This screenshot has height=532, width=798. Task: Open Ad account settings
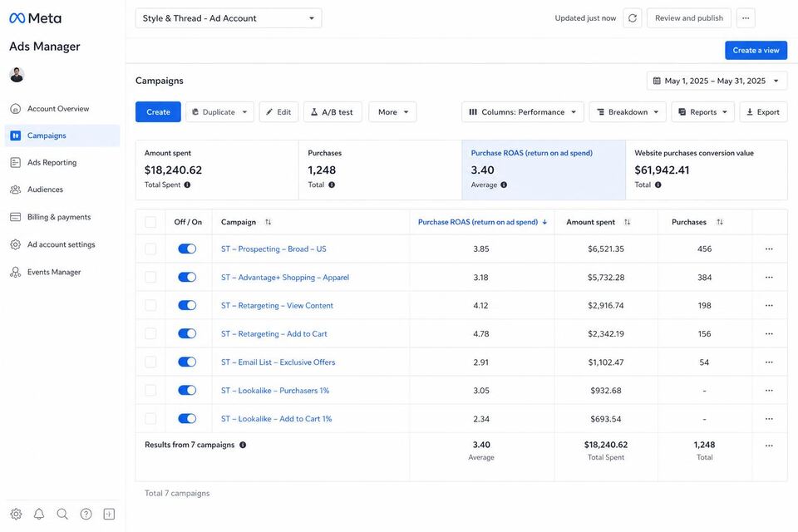point(62,244)
